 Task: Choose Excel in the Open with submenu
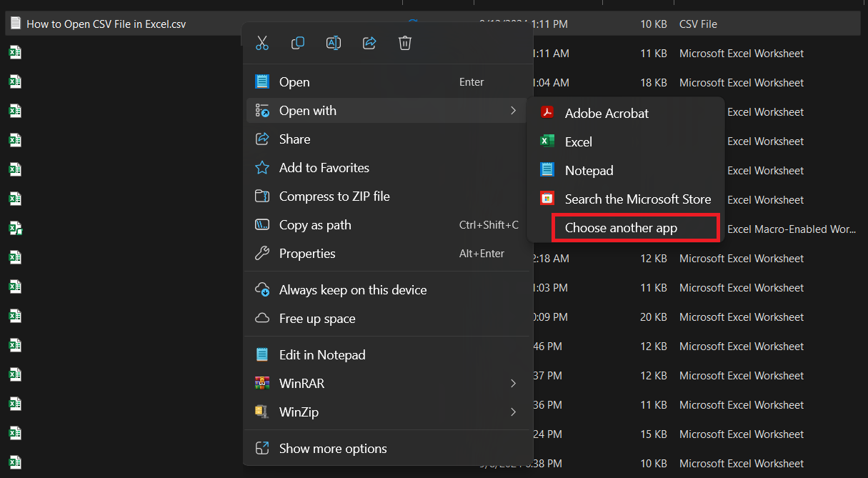[626, 142]
